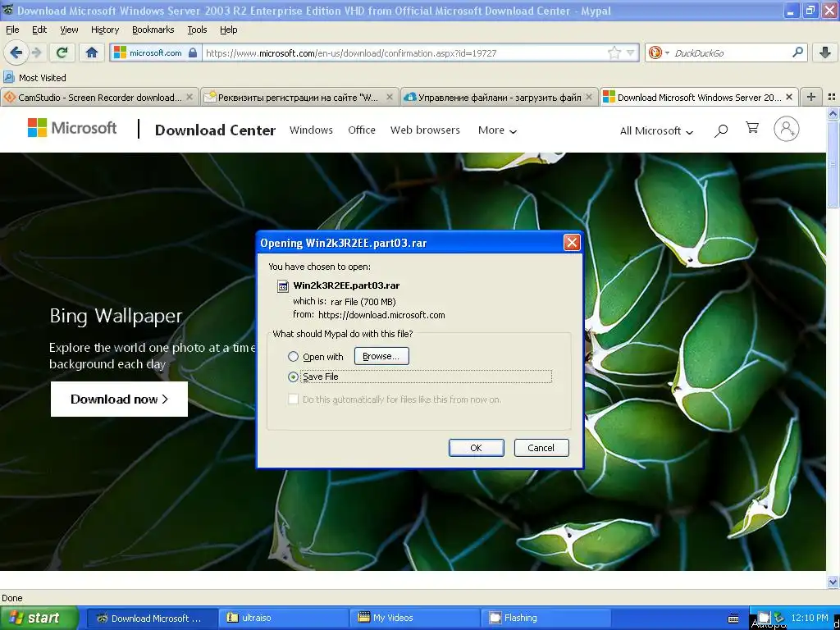Switch to ultraiso taskbar window
840x630 pixels.
(283, 618)
